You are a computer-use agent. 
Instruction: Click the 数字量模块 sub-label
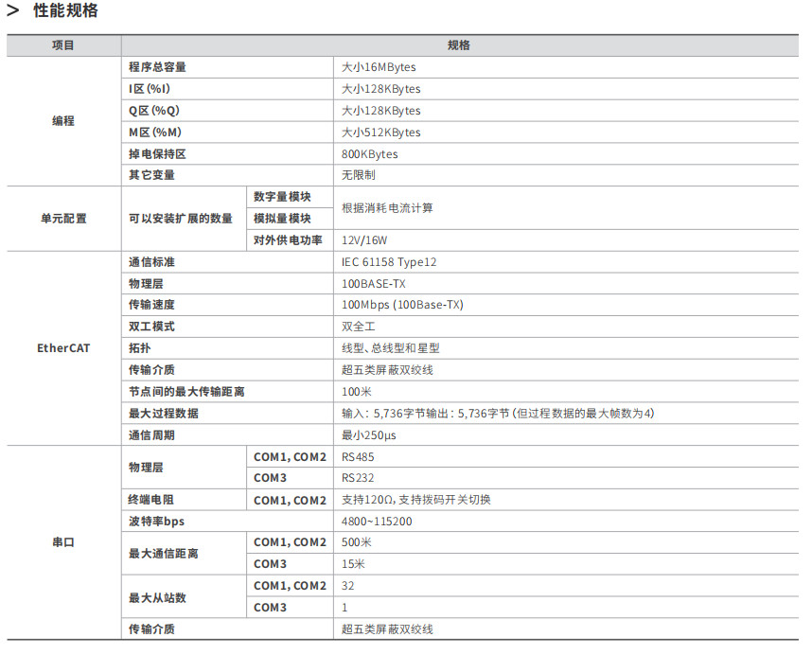(x=282, y=197)
